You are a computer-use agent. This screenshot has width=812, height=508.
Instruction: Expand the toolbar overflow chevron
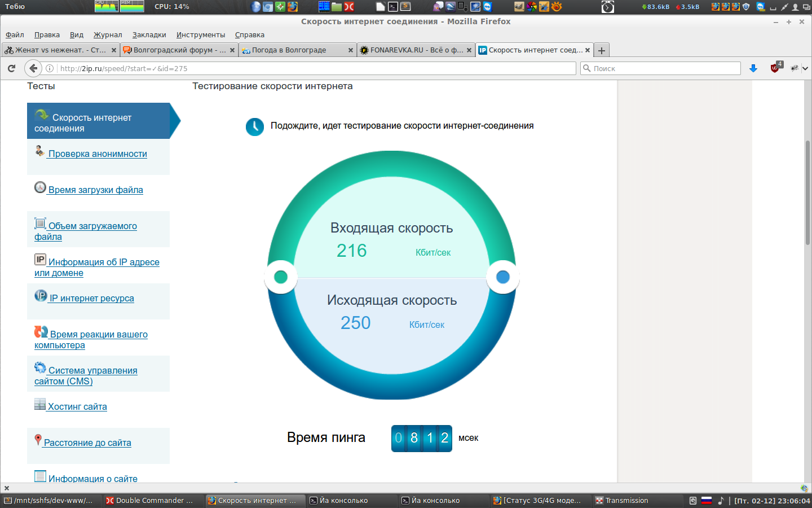[805, 68]
